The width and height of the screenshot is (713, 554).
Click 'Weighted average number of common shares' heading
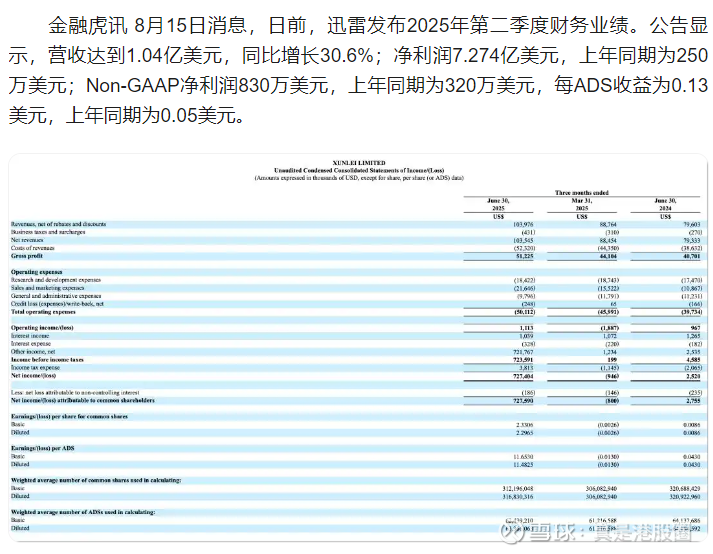pyautogui.click(x=96, y=480)
